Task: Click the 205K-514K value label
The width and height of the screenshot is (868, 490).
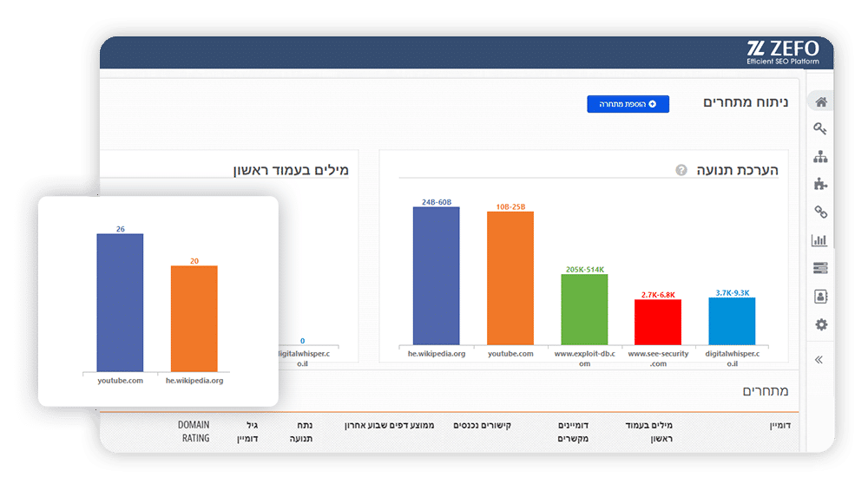Action: tap(584, 270)
